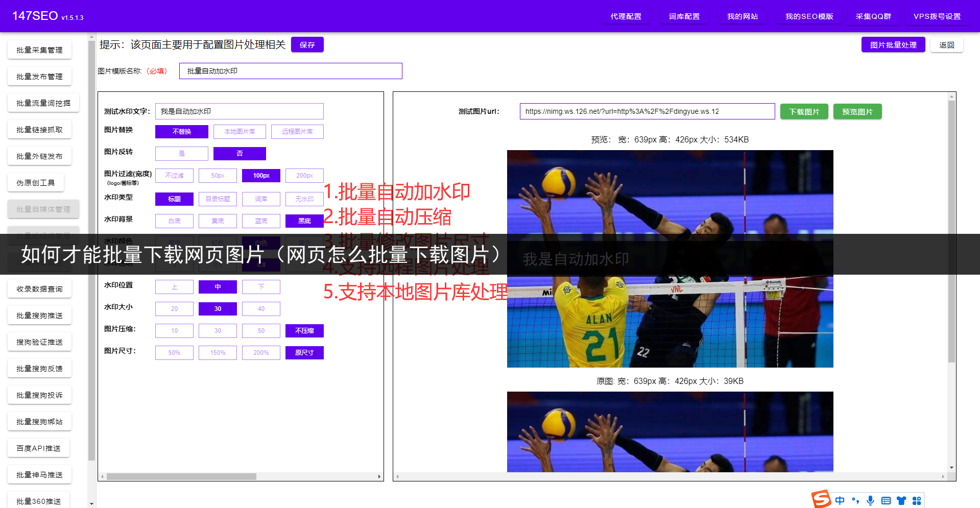The width and height of the screenshot is (980, 508).
Task: Set 水印大小 to 40
Action: click(261, 309)
